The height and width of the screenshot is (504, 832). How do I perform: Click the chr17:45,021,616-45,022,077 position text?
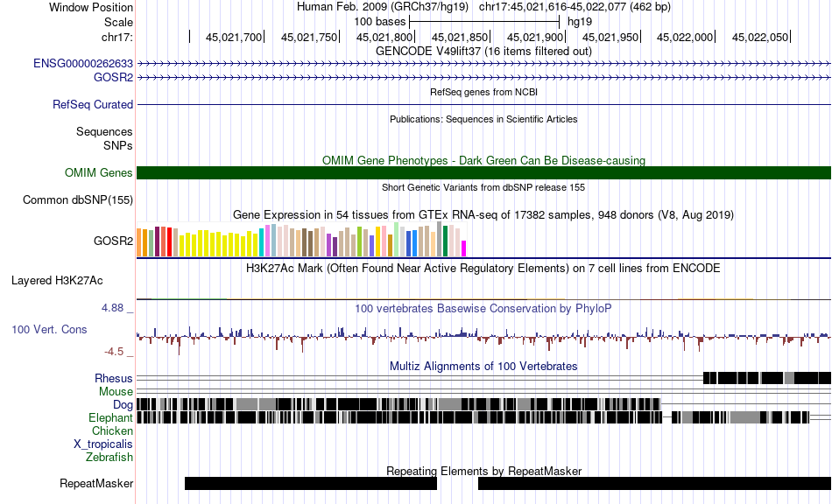click(575, 7)
